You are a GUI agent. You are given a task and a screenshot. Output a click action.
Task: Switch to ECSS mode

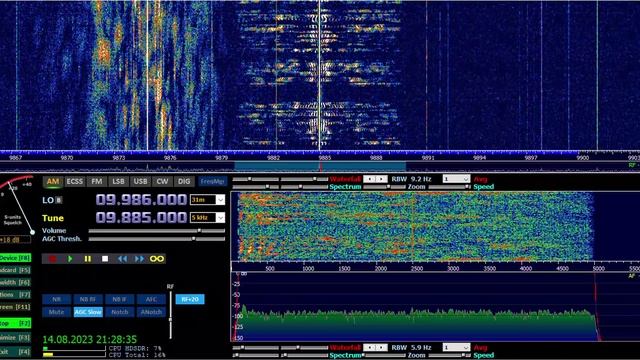(75, 182)
